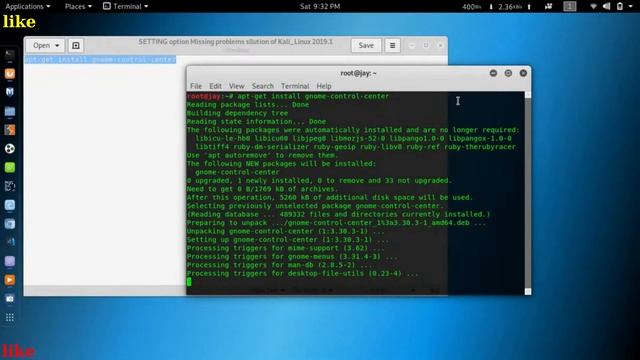Click 'Setting up gnome-control-center' line
The image size is (640, 360).
point(288,240)
